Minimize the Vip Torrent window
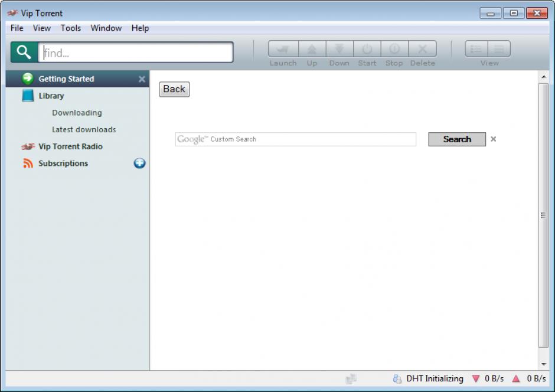Image resolution: width=555 pixels, height=392 pixels. coord(490,13)
